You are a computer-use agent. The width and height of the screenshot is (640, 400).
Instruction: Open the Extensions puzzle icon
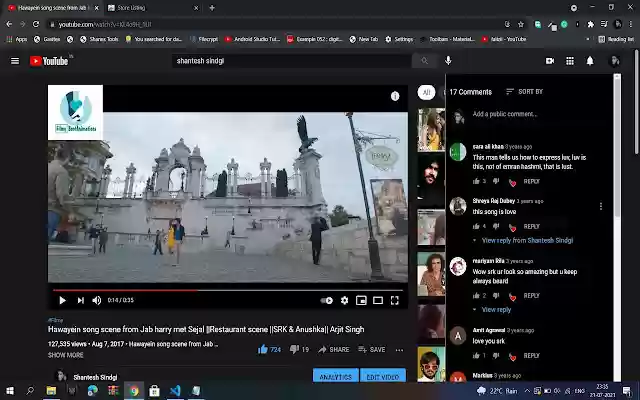pyautogui.click(x=591, y=24)
